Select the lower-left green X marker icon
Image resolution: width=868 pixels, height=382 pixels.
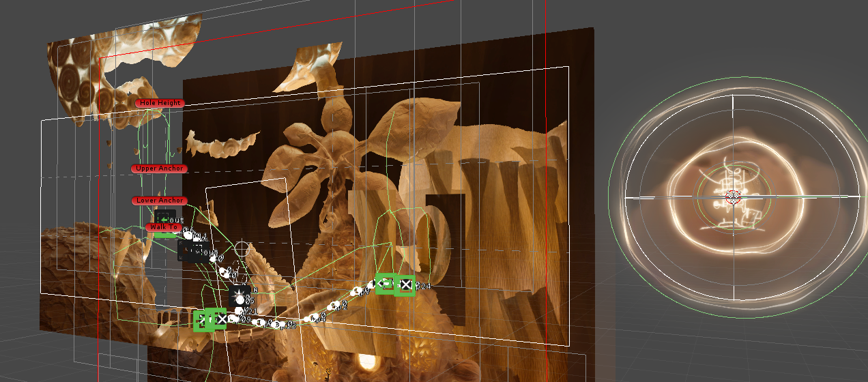pos(220,319)
